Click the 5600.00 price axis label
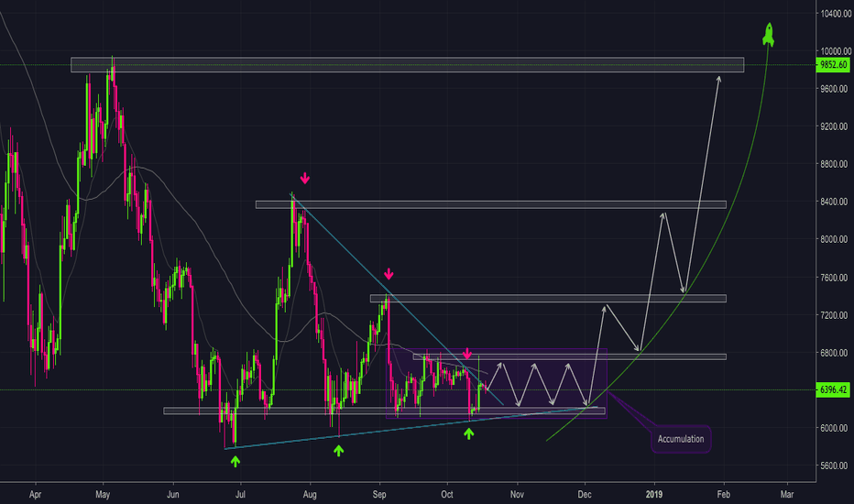The image size is (854, 504). click(834, 466)
